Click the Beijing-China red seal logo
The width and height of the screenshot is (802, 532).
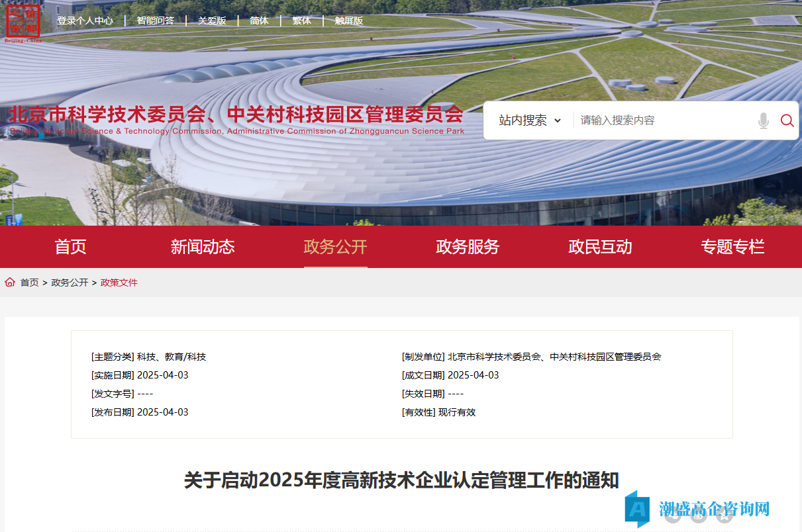(x=23, y=22)
